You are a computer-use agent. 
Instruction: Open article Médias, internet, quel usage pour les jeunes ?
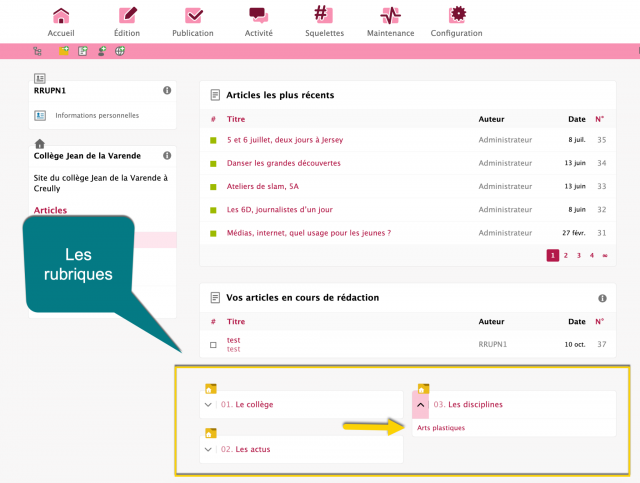pyautogui.click(x=309, y=233)
